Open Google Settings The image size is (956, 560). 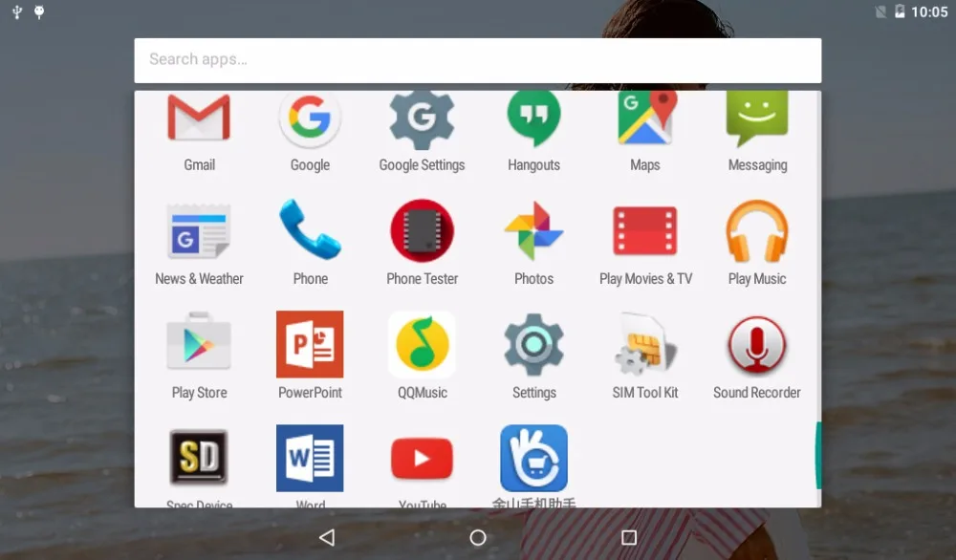tap(422, 118)
